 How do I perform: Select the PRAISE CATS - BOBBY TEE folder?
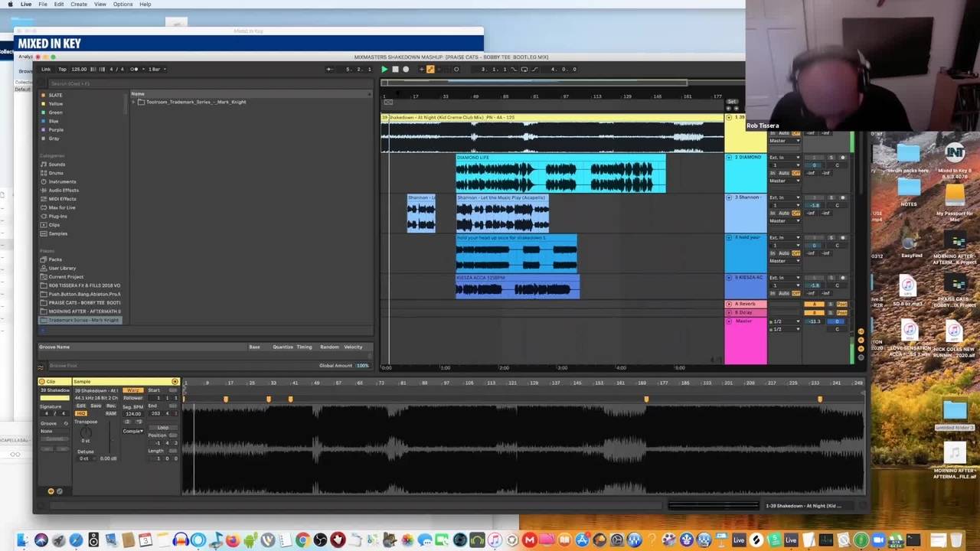84,303
